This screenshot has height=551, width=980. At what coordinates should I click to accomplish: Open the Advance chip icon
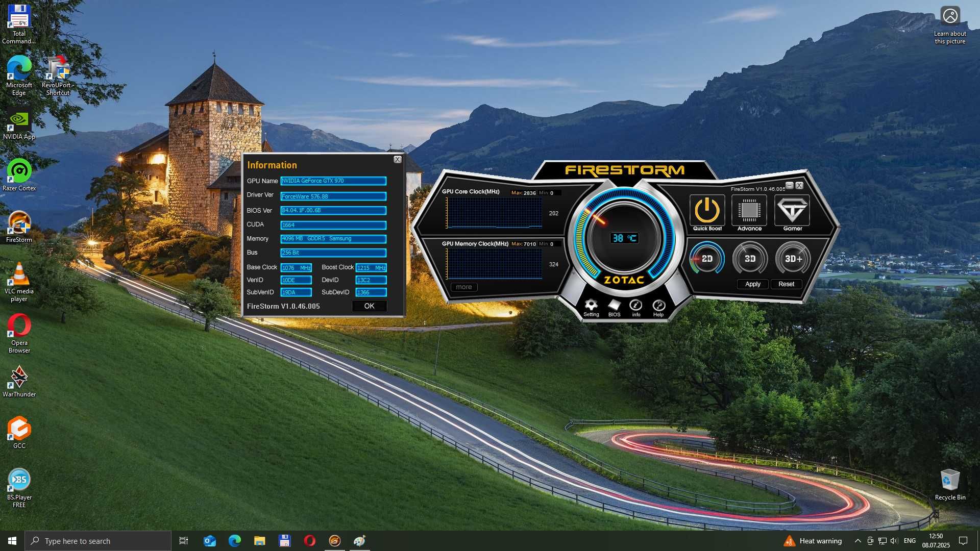coord(749,210)
